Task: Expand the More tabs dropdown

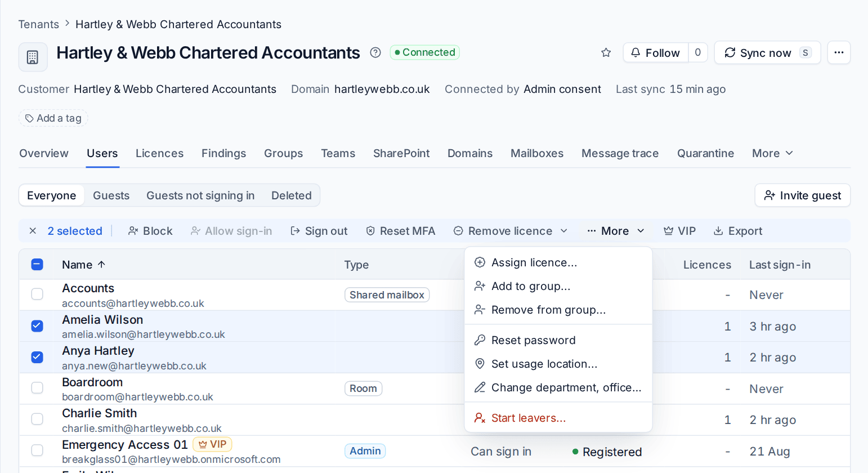Action: [x=772, y=153]
